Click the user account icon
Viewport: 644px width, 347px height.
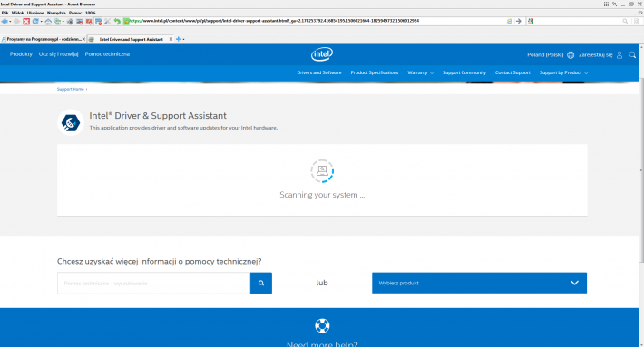coord(620,55)
